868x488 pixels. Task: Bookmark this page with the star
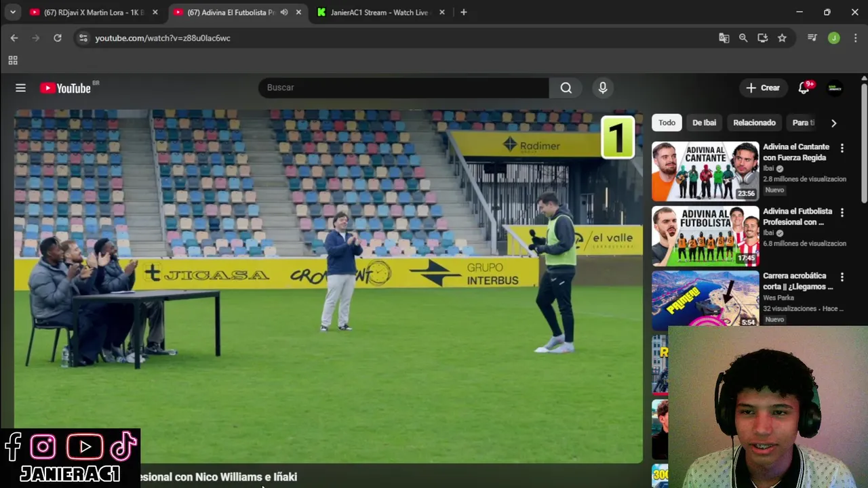pyautogui.click(x=782, y=38)
